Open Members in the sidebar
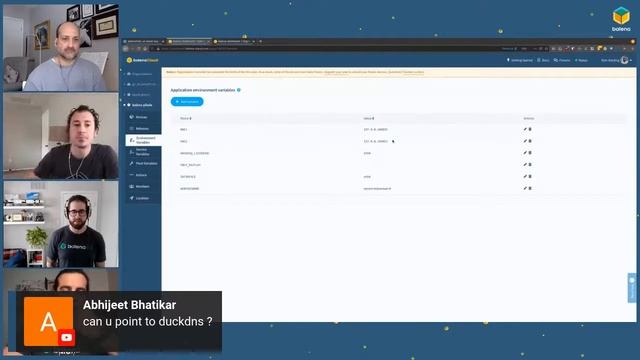 click(x=143, y=187)
